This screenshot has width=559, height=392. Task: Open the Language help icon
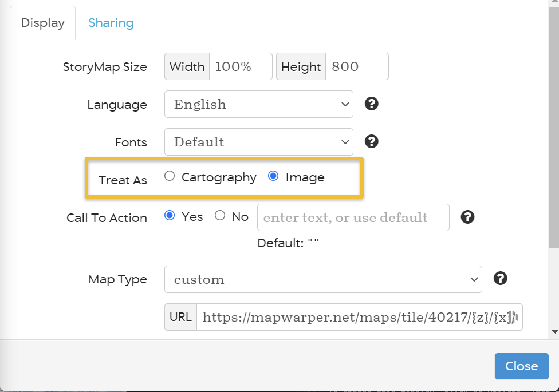click(x=371, y=104)
